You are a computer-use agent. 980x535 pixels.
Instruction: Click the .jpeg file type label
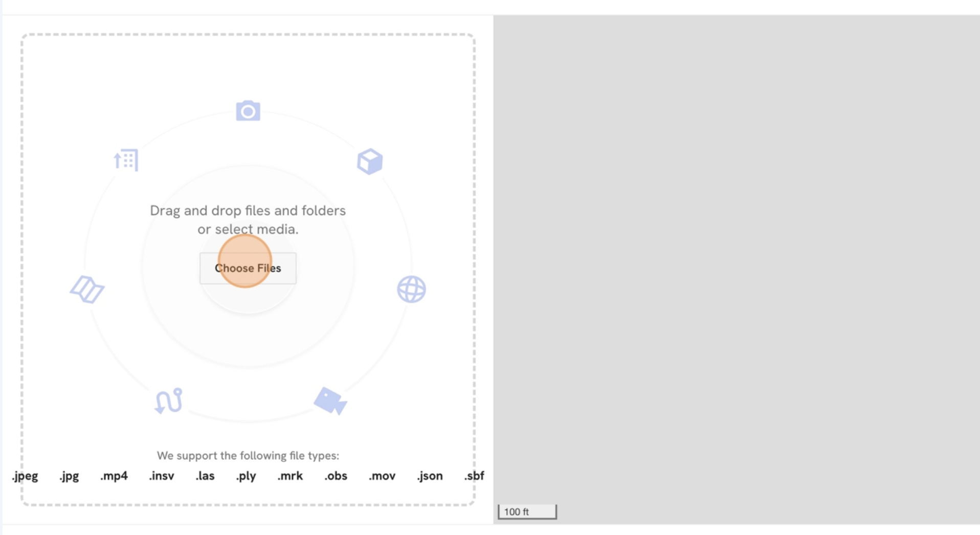click(x=25, y=476)
